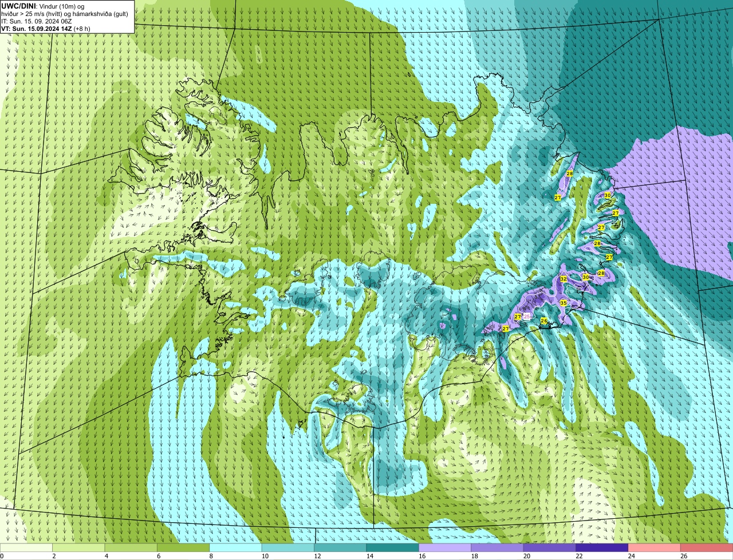Click the 14–16 m/s dark teal legend swatch
Screen dimensions: 733x560
[x=393, y=547]
